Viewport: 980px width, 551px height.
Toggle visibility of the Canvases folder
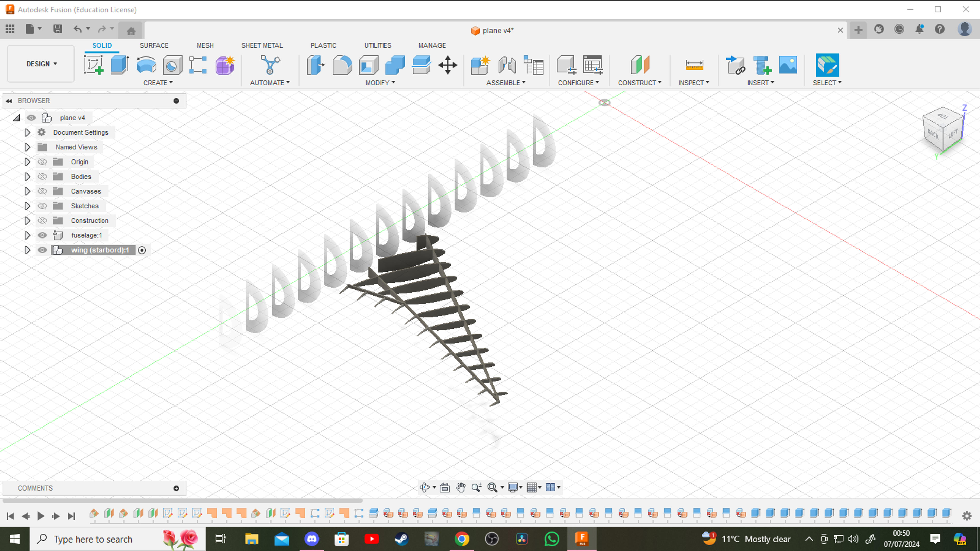coord(42,191)
